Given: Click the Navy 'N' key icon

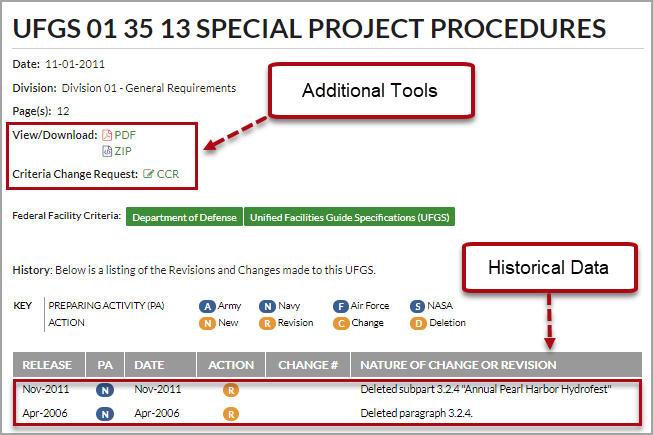Looking at the screenshot, I should coord(267,306).
